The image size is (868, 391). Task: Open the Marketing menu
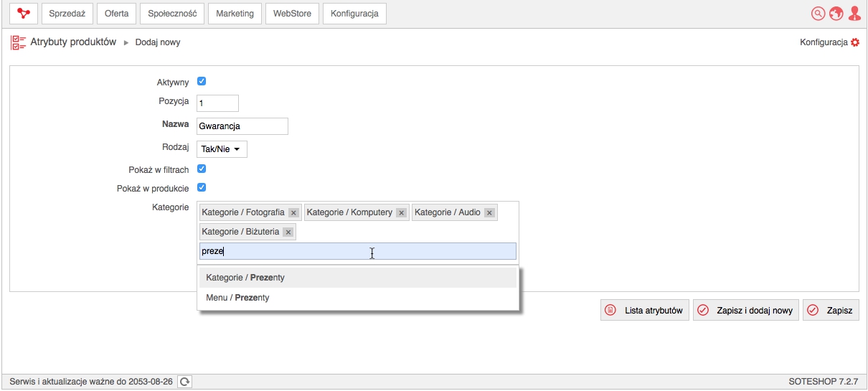point(235,14)
